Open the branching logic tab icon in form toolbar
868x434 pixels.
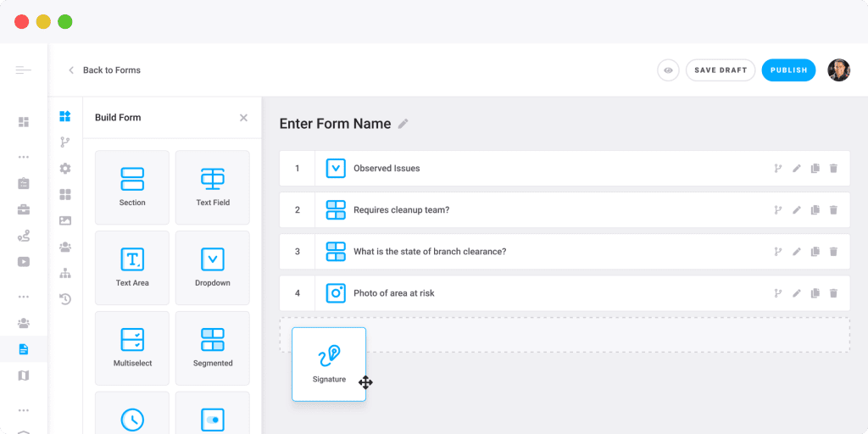pyautogui.click(x=65, y=142)
